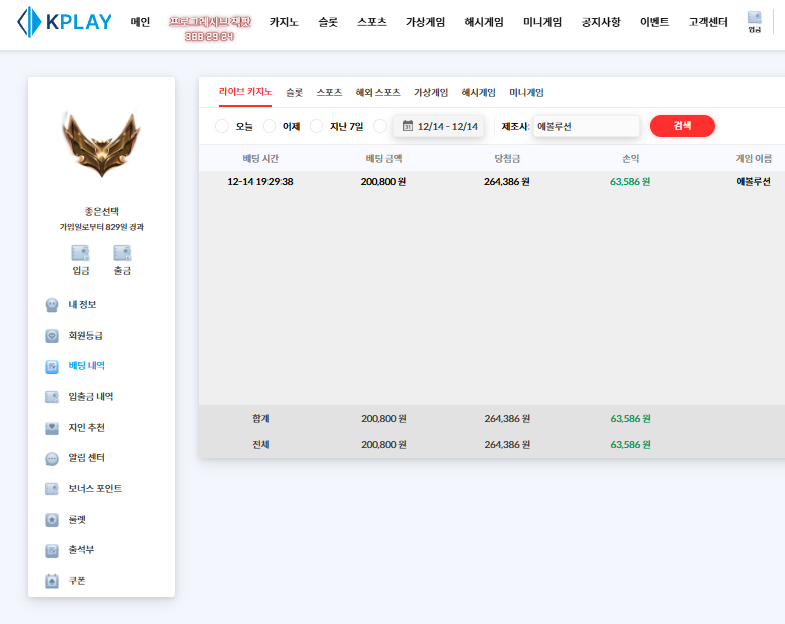Click the calendar icon in the date field

408,126
